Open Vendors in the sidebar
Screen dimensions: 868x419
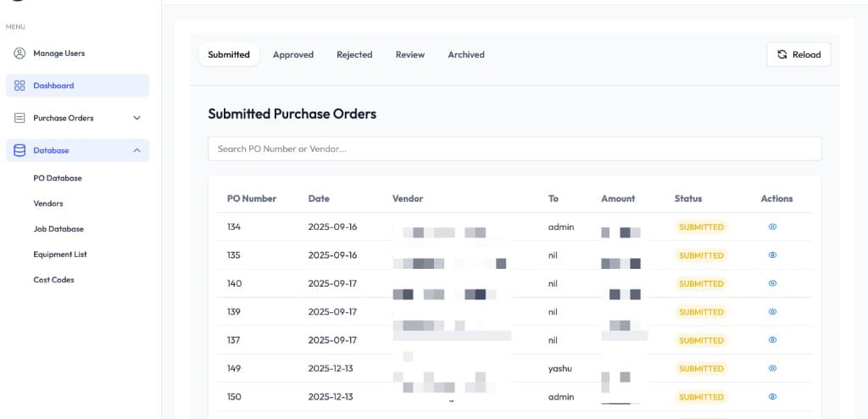[x=48, y=204]
